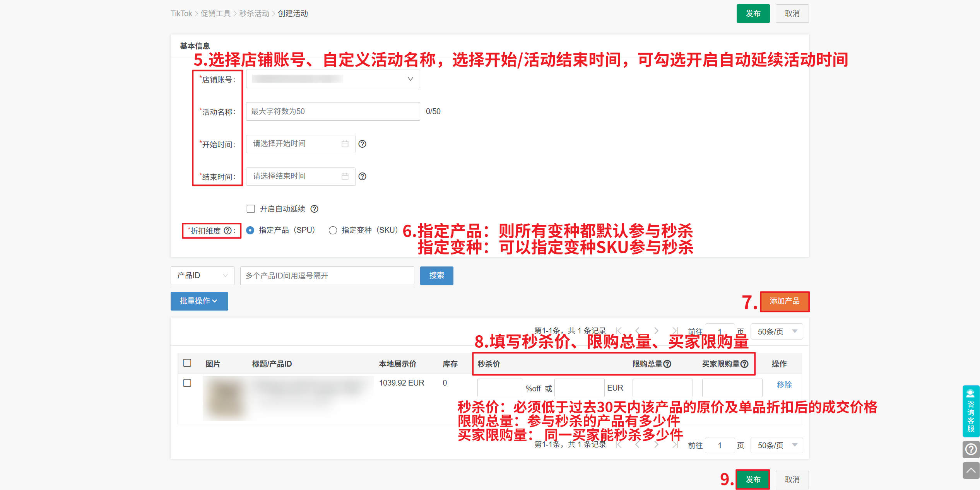Click the scroll-to-top arrow icon

pos(971,470)
